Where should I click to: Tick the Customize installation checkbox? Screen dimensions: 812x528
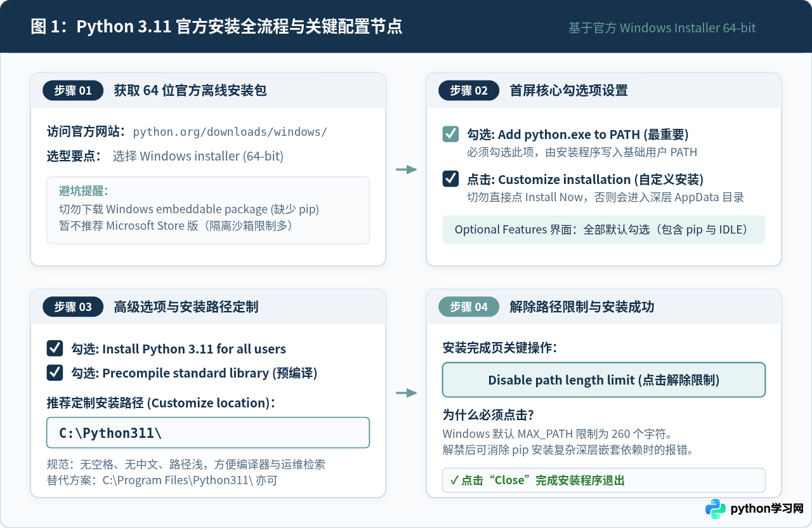pyautogui.click(x=450, y=179)
